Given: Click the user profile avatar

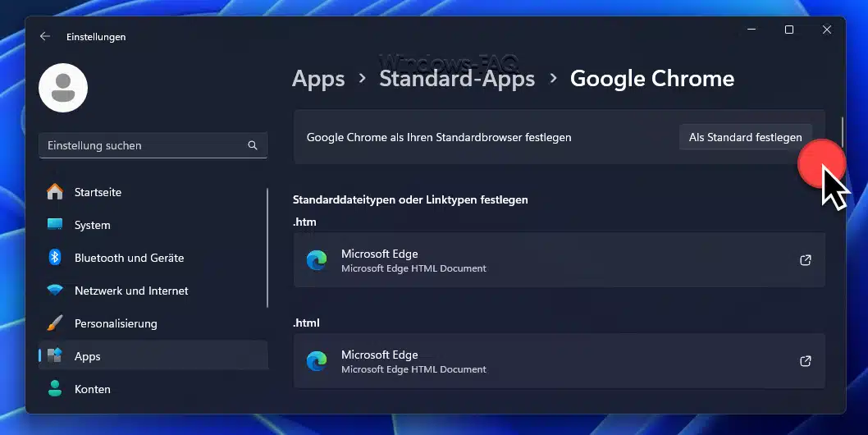Looking at the screenshot, I should click(63, 88).
